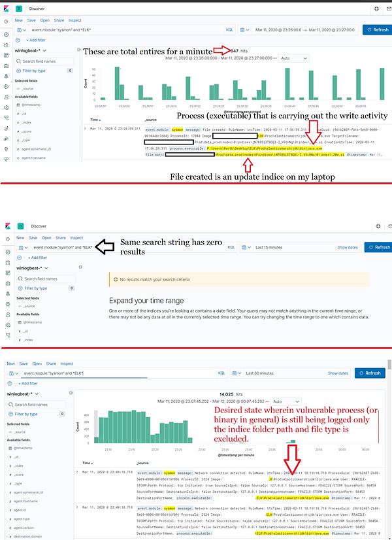Collapse field sidebar arrow in 14,025 hits view

coord(71,393)
